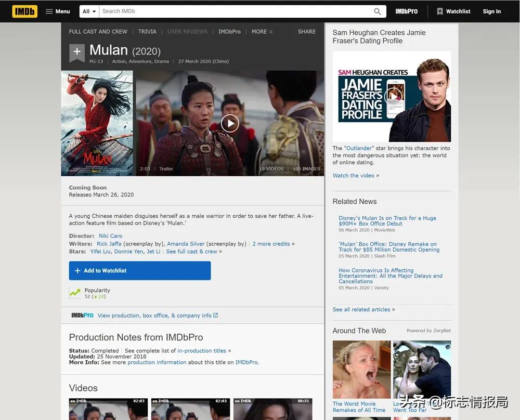Play the Mulan trailer video

coord(230,123)
